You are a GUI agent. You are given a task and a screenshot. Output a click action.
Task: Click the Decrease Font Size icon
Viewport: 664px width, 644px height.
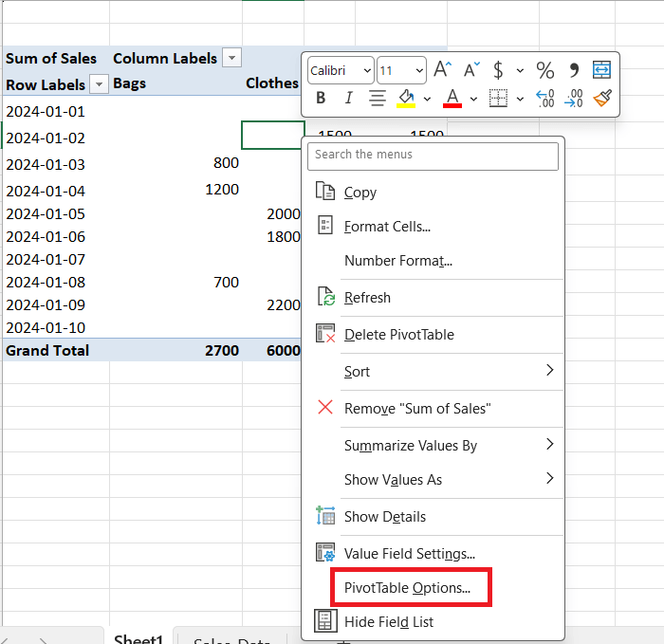point(471,70)
